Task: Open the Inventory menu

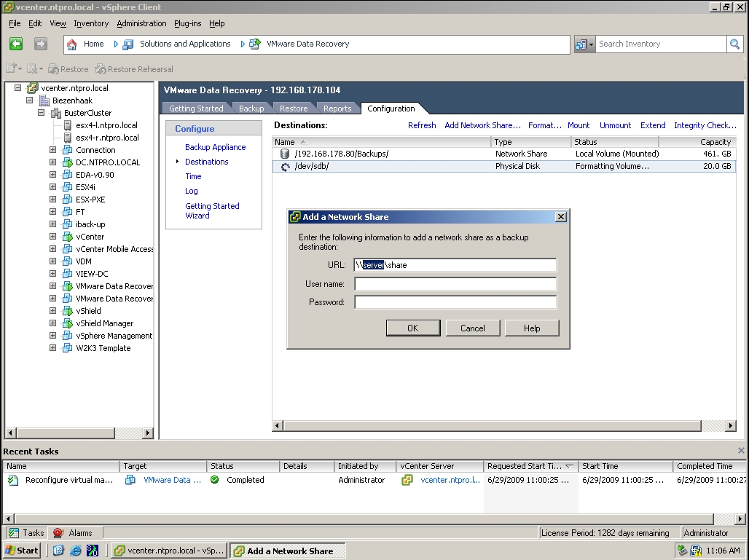Action: tap(91, 23)
